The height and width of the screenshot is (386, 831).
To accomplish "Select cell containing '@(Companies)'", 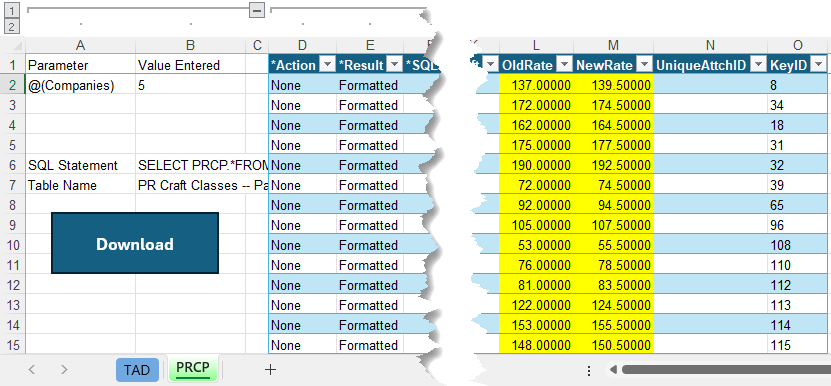I will 80,85.
